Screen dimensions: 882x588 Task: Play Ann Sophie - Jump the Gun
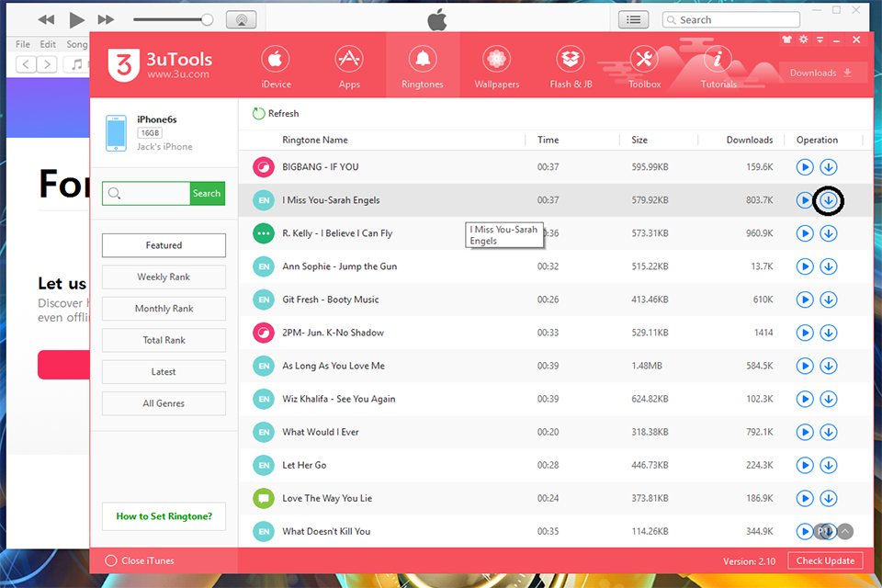tap(805, 266)
